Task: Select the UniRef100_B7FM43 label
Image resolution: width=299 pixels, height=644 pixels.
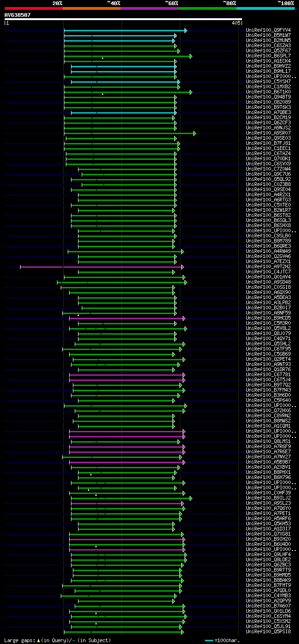Action: [x=268, y=390]
